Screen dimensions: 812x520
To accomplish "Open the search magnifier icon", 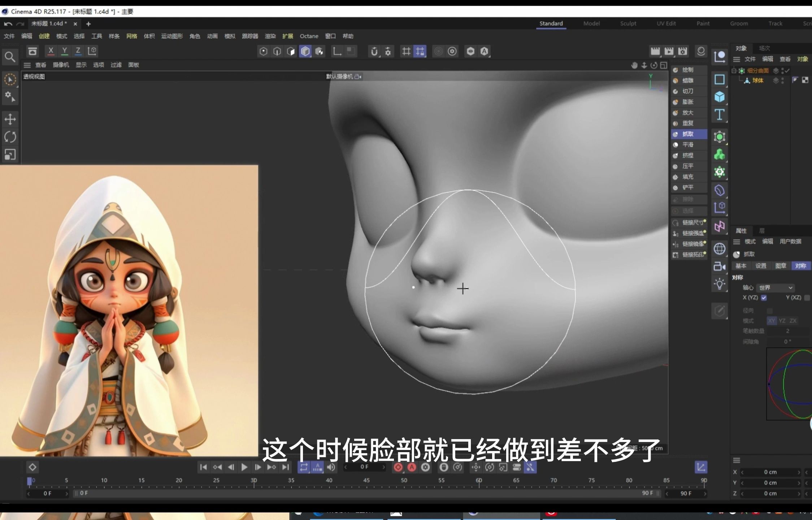I will click(10, 57).
